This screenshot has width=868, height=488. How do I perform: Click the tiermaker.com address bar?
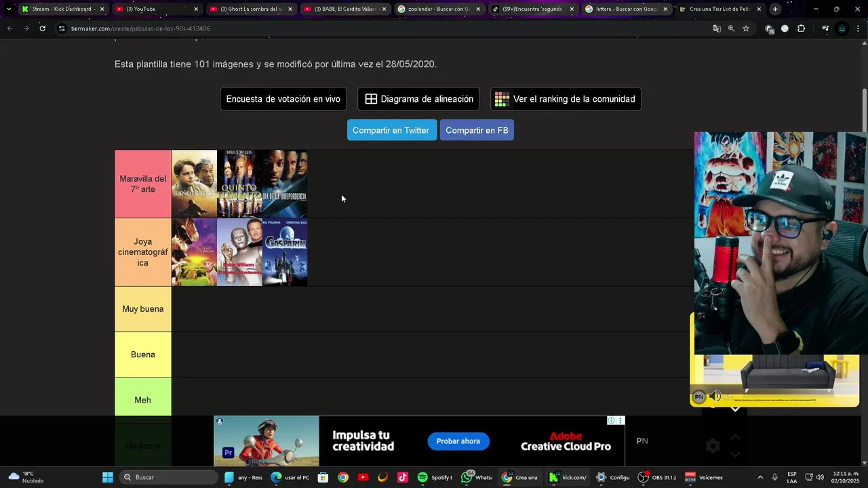pyautogui.click(x=380, y=28)
